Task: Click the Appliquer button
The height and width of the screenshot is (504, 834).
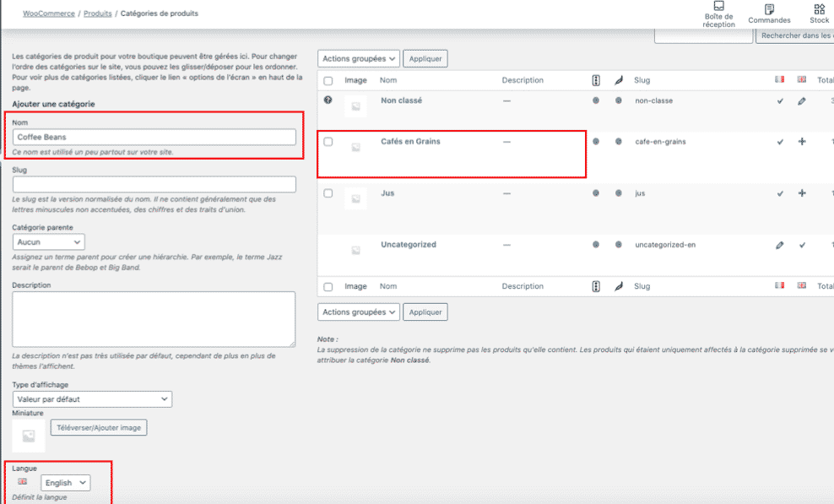Action: (425, 58)
